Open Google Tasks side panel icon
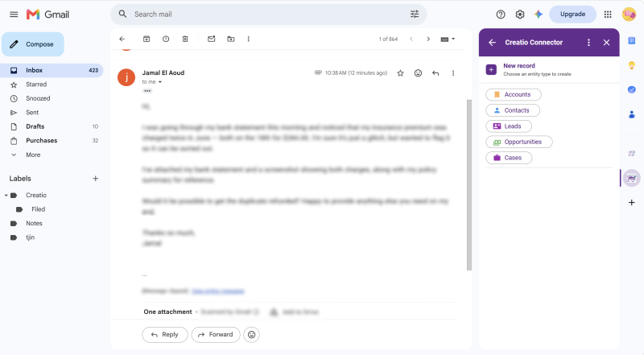 [632, 89]
